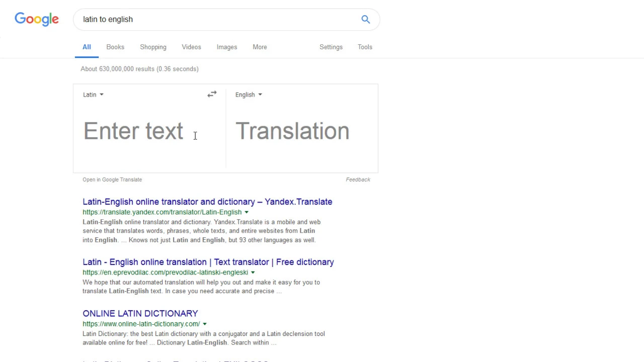Switch to the Images tab
The width and height of the screenshot is (644, 362).
(227, 47)
